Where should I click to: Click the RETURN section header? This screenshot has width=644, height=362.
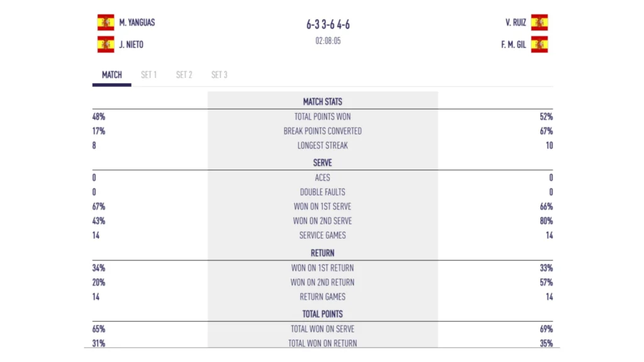pos(323,253)
